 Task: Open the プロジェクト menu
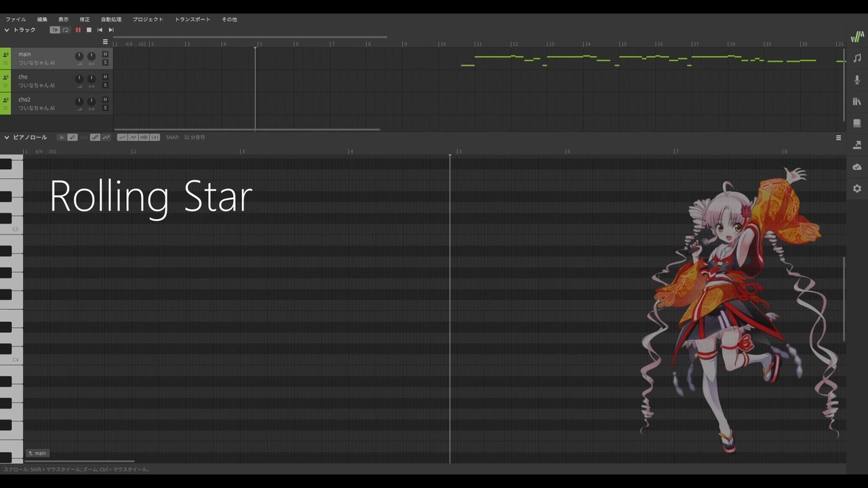pyautogui.click(x=148, y=20)
